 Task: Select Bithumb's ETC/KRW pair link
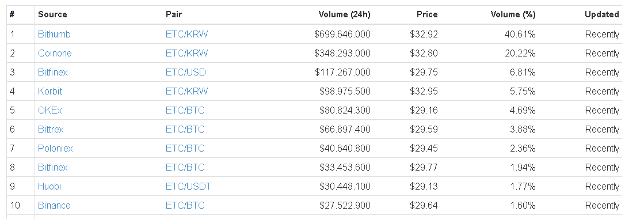187,35
